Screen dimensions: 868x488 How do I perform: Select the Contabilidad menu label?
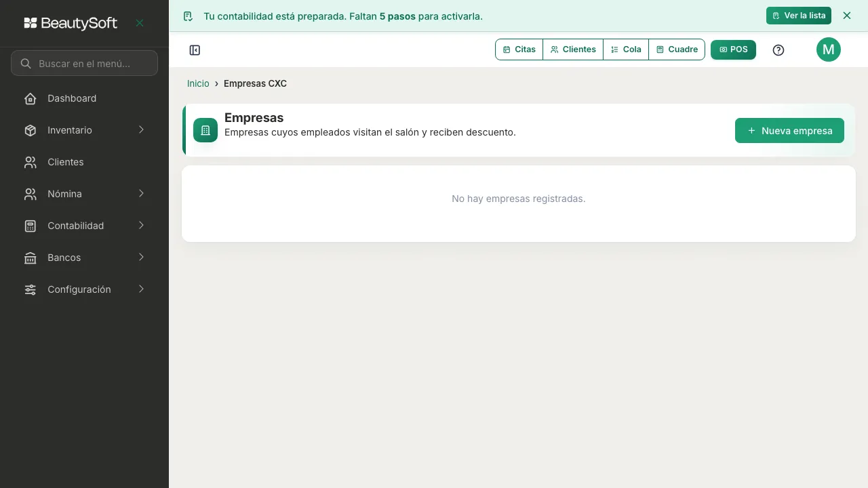[x=75, y=226]
